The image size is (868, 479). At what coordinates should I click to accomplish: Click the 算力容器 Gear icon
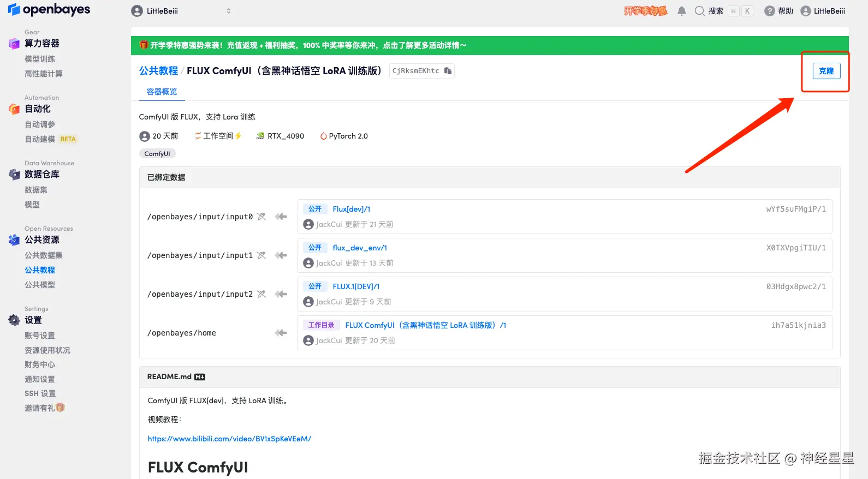point(14,44)
